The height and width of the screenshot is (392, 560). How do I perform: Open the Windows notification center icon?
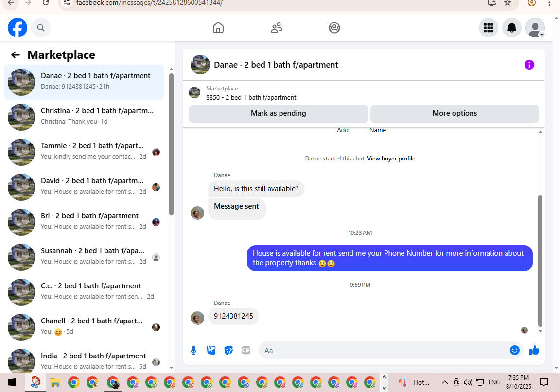[x=544, y=382]
